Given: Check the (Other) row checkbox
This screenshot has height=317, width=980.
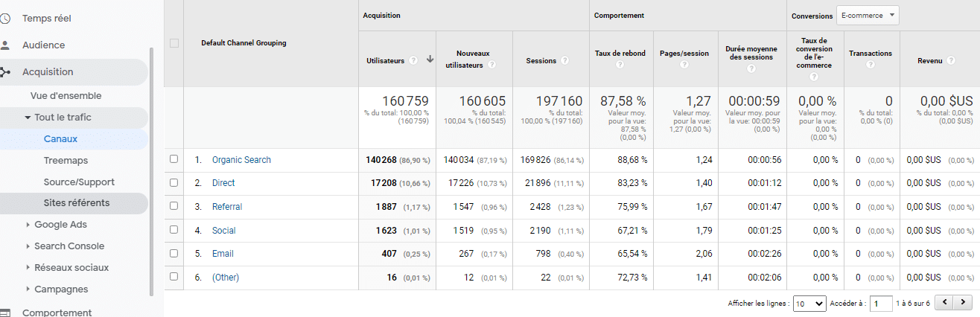Looking at the screenshot, I should tap(174, 277).
